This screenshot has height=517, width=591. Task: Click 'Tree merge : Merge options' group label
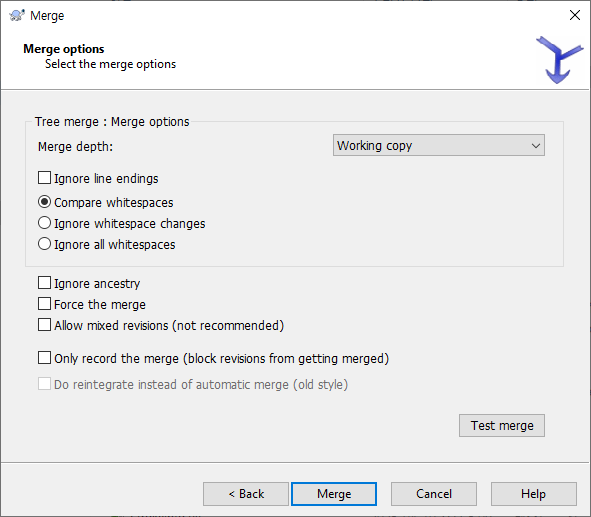tap(112, 122)
